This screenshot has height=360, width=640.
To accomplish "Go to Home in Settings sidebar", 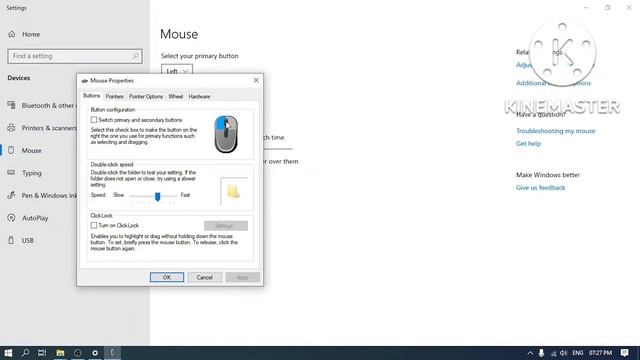I will coord(24,34).
